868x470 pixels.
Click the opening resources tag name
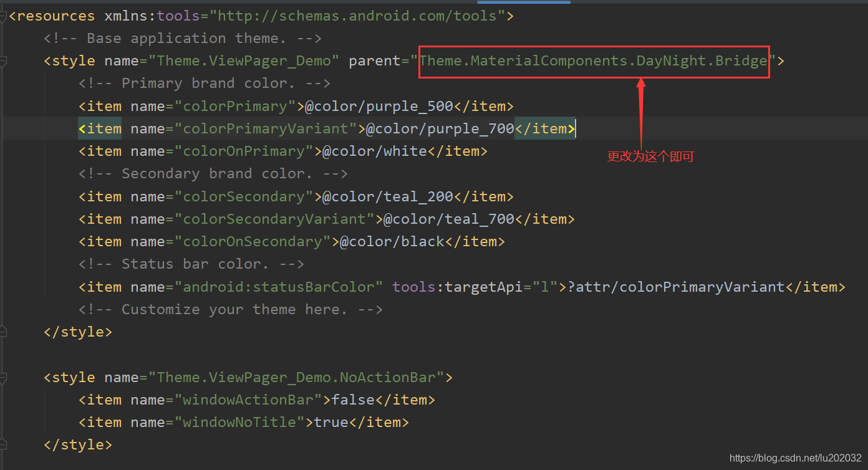[56, 16]
